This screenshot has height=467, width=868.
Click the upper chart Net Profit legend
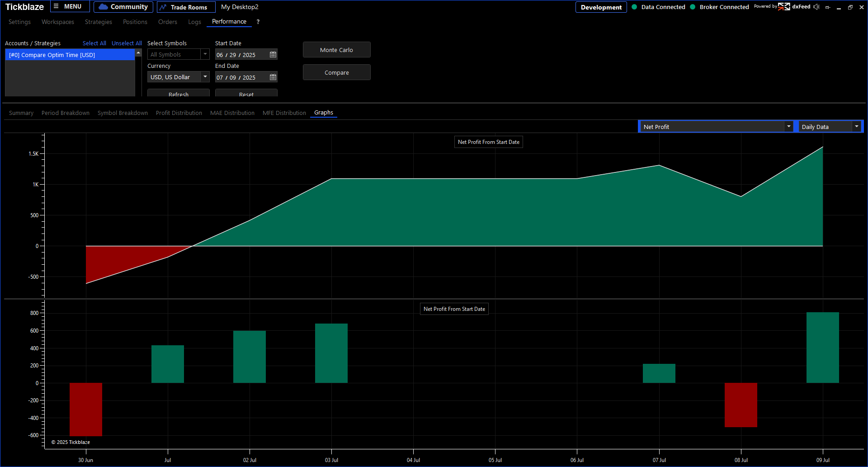click(489, 142)
